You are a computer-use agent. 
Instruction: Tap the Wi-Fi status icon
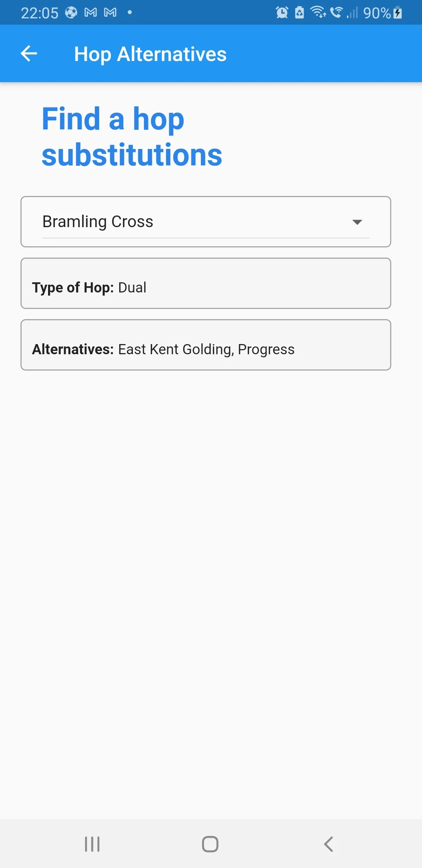[x=318, y=12]
